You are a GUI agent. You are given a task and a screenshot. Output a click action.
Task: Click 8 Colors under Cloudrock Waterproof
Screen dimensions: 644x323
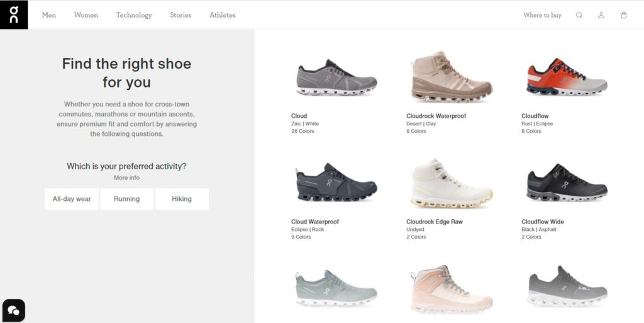[x=416, y=131]
